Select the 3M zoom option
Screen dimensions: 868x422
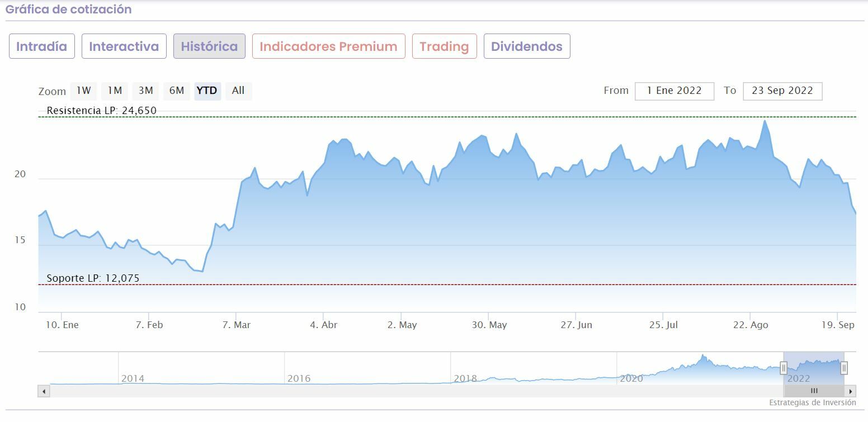pos(146,91)
